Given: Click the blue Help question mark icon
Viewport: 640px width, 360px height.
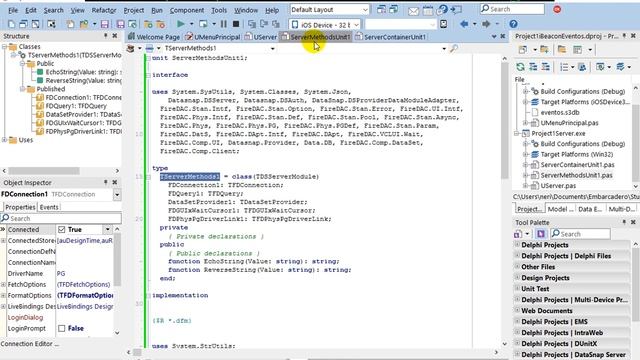Looking at the screenshot, I should (513, 24).
